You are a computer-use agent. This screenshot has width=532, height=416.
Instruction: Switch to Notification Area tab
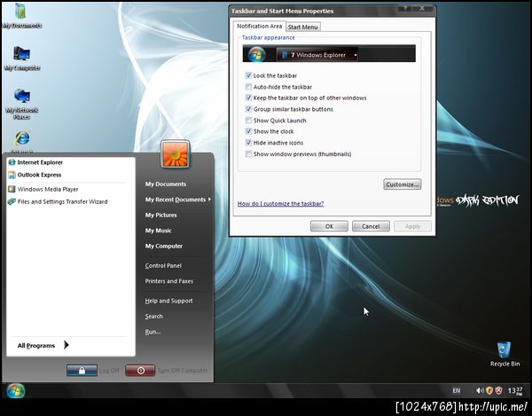click(x=259, y=26)
